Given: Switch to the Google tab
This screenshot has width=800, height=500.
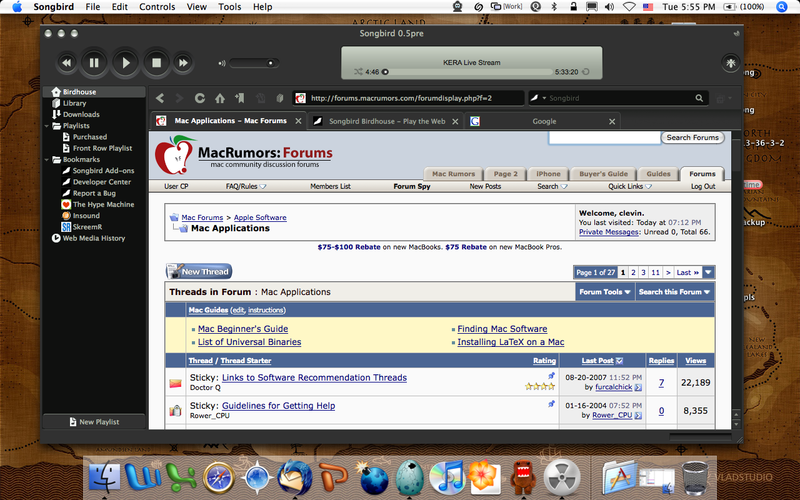Looking at the screenshot, I should (x=544, y=121).
